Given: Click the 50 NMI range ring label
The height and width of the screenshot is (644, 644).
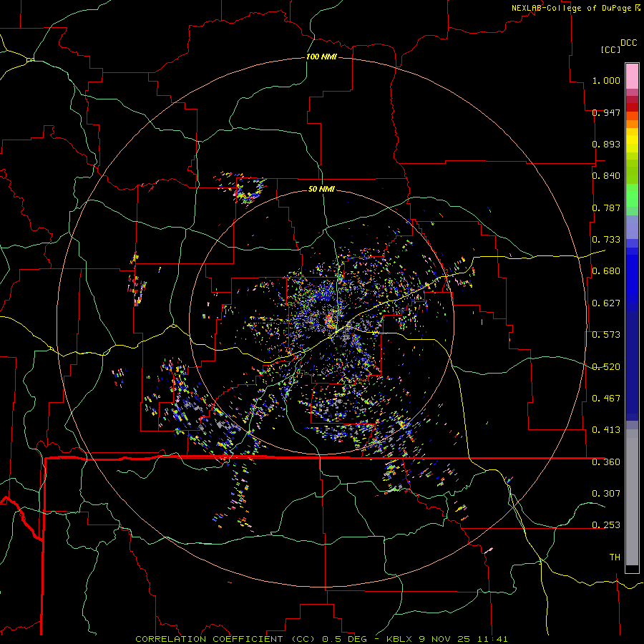Looking at the screenshot, I should click(321, 189).
